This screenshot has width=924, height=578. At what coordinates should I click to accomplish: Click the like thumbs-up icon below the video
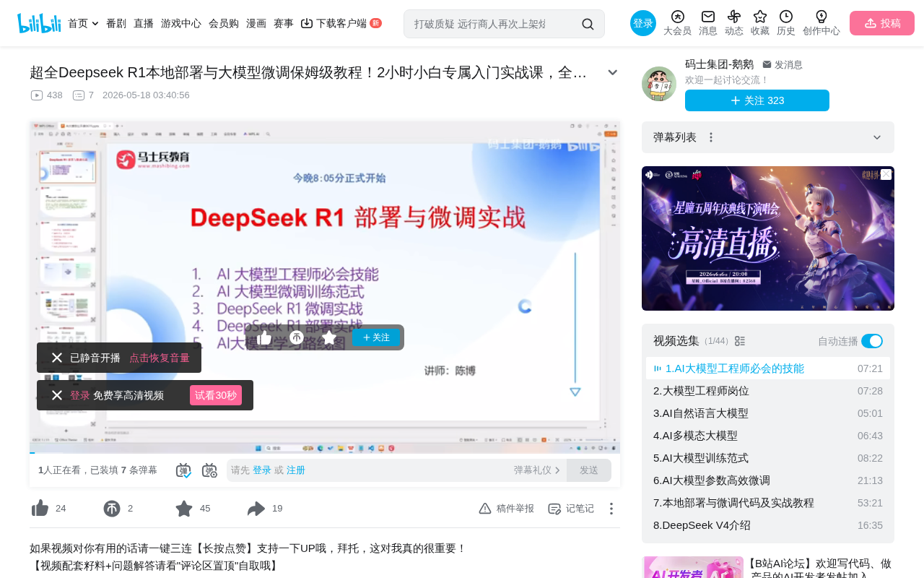click(40, 509)
